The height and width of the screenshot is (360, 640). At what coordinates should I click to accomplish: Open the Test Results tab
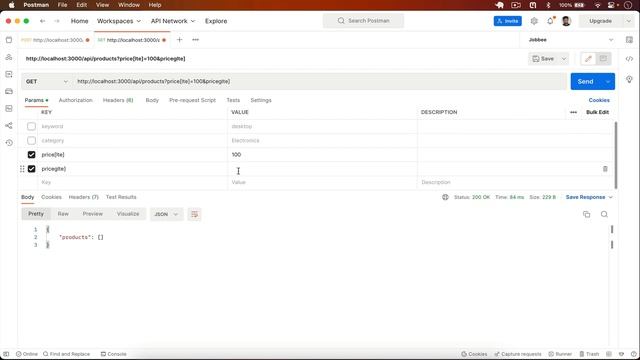tap(121, 197)
